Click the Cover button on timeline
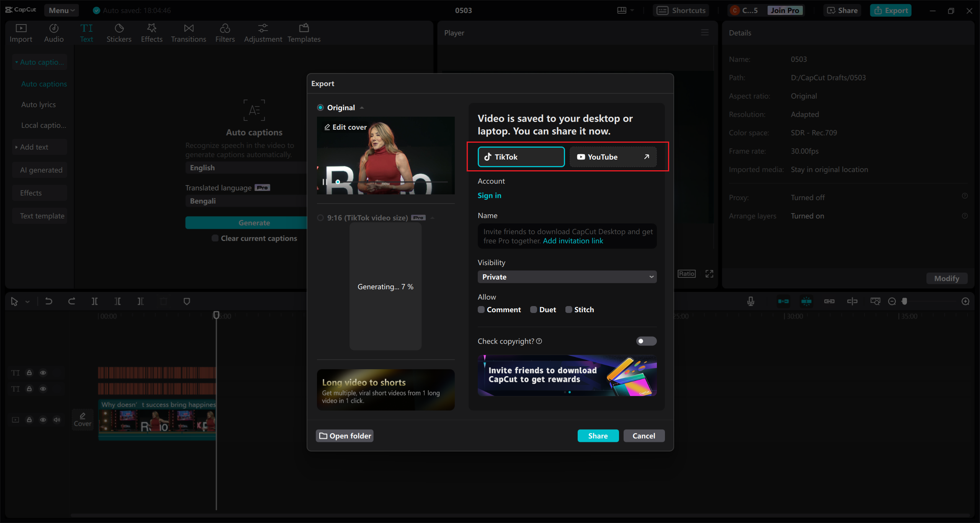The width and height of the screenshot is (980, 523). coord(83,420)
